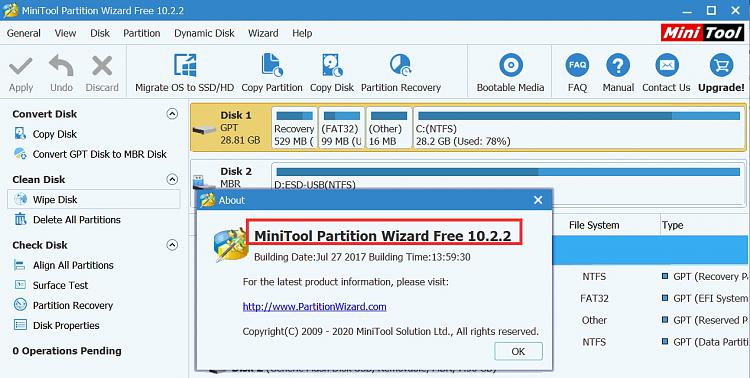Click OK in the About dialog
The height and width of the screenshot is (378, 750).
(518, 351)
